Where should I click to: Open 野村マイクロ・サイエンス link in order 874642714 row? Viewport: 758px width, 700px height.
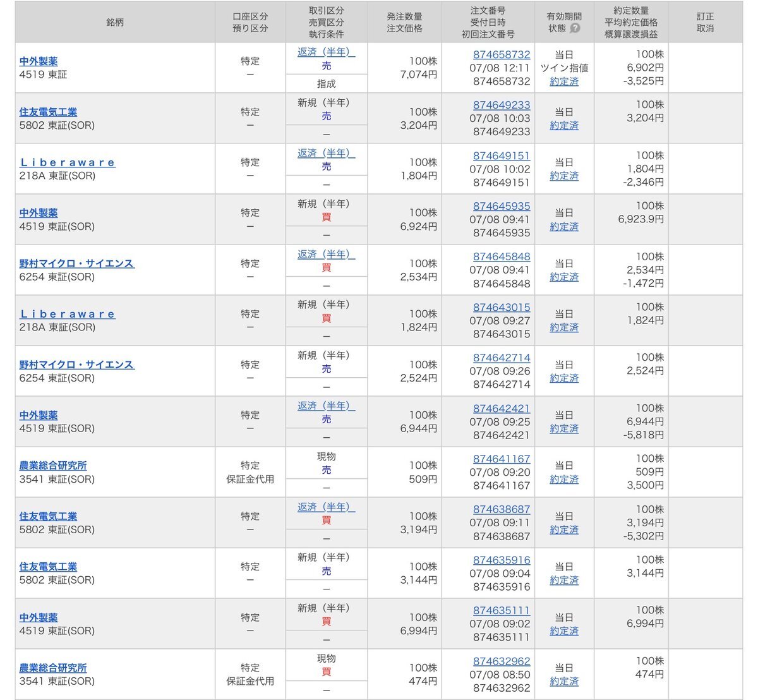pyautogui.click(x=76, y=365)
